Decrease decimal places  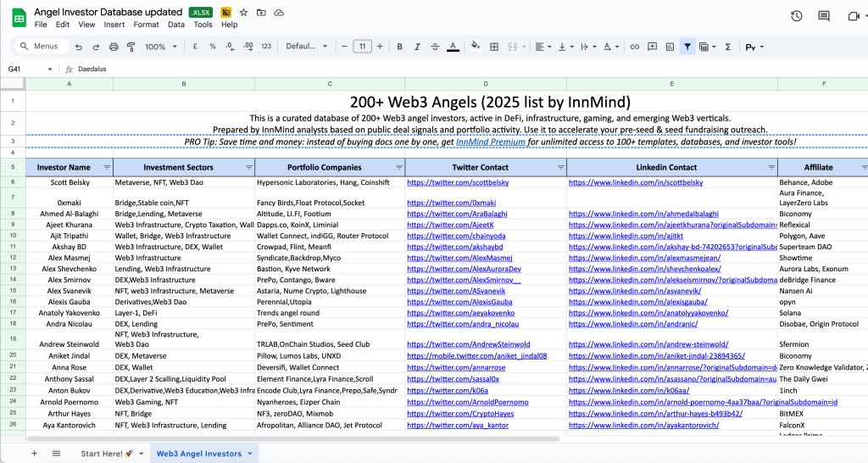click(231, 47)
